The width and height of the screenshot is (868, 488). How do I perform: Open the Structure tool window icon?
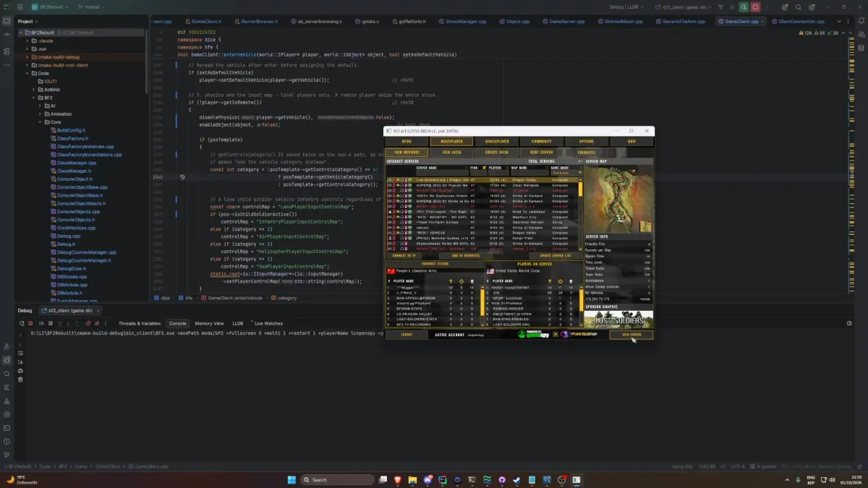point(7,51)
